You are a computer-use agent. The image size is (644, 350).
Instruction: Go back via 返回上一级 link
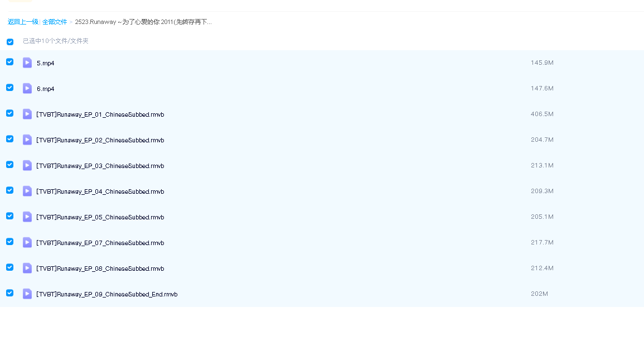point(23,22)
